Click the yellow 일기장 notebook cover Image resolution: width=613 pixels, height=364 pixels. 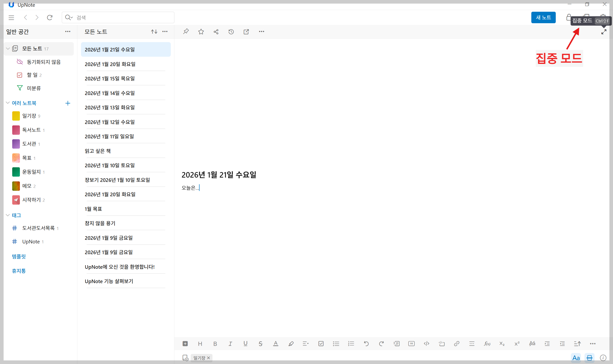16,116
